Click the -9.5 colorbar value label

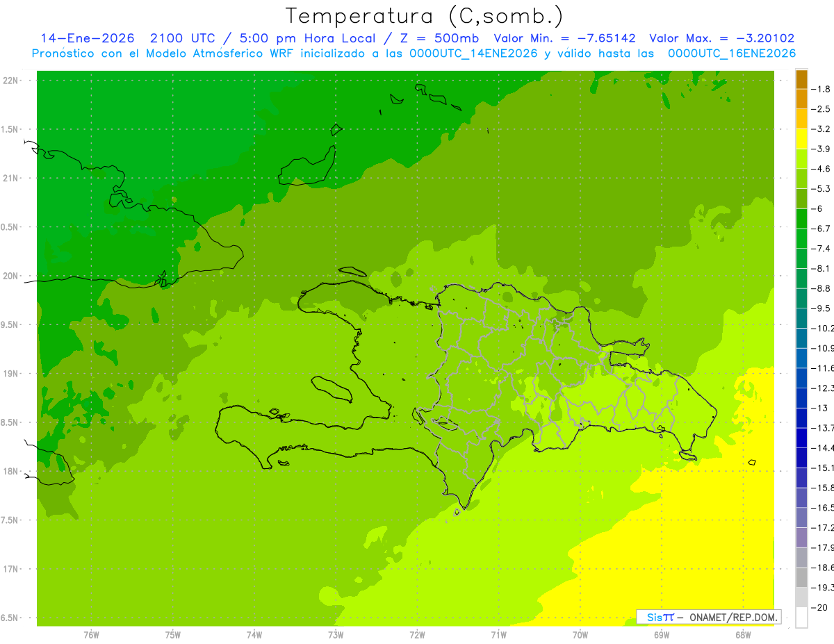click(x=822, y=308)
